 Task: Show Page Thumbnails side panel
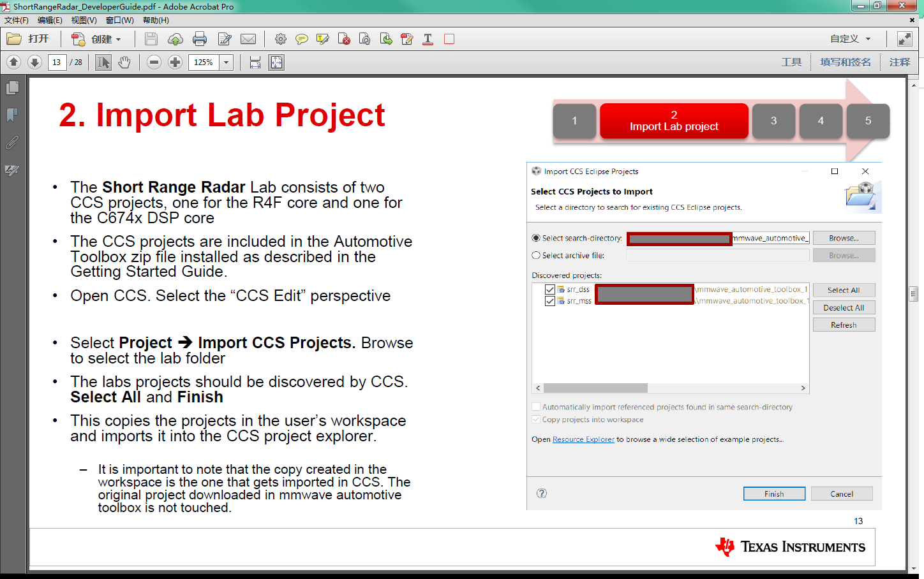12,87
